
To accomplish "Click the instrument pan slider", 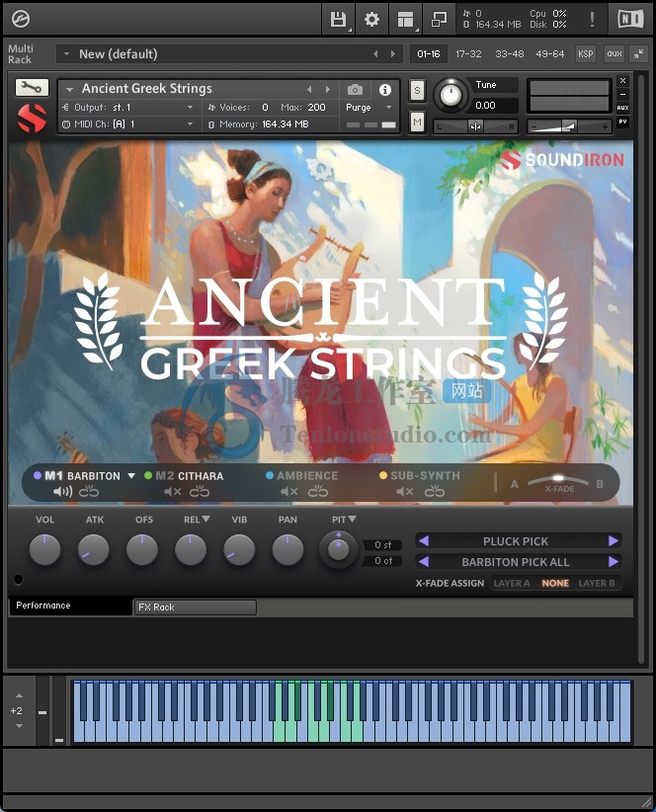I will (x=475, y=126).
